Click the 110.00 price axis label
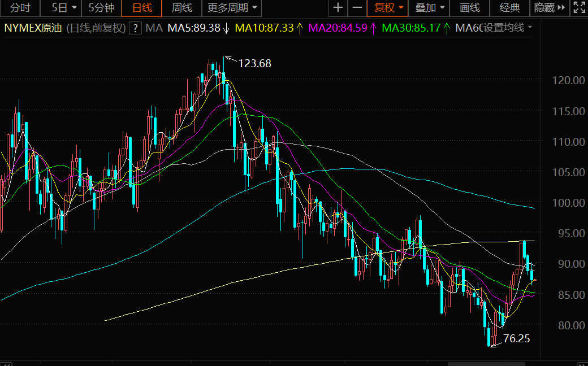588x366 pixels. (x=569, y=142)
